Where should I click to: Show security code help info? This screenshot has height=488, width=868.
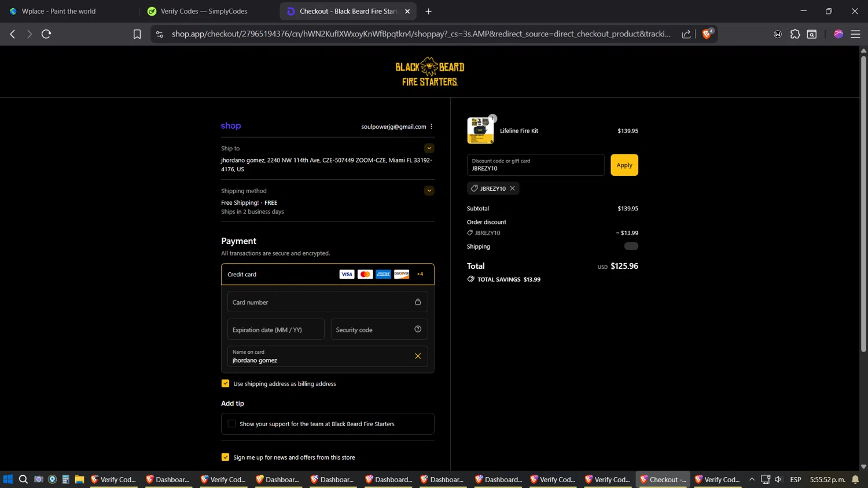pyautogui.click(x=418, y=329)
